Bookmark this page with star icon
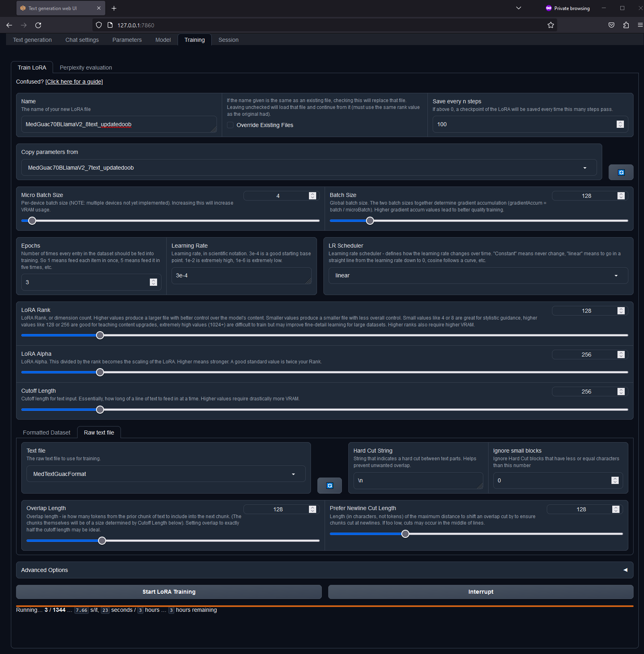The width and height of the screenshot is (644, 654). (x=550, y=25)
